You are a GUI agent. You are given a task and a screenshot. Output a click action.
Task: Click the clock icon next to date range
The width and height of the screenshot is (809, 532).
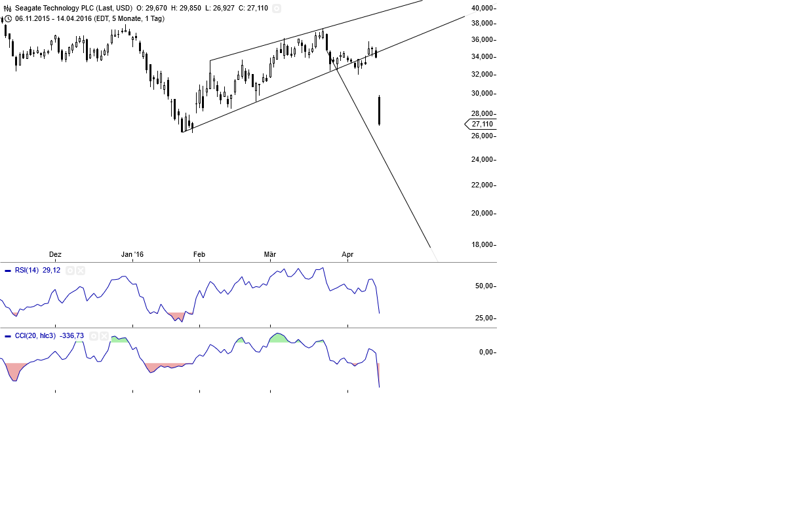(x=8, y=18)
